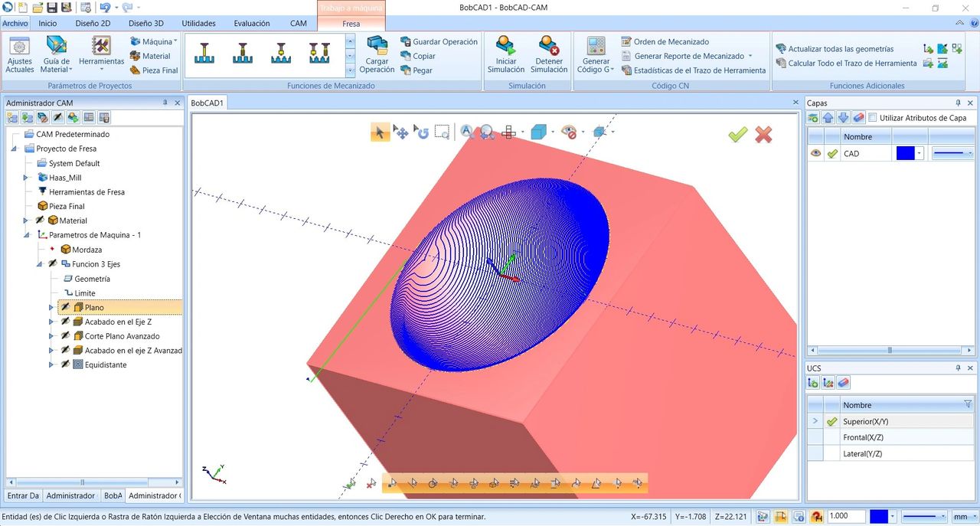Screen dimensions: 980x526
Task: Toggle visibility of Funcion 3 Ejes
Action: click(52, 264)
